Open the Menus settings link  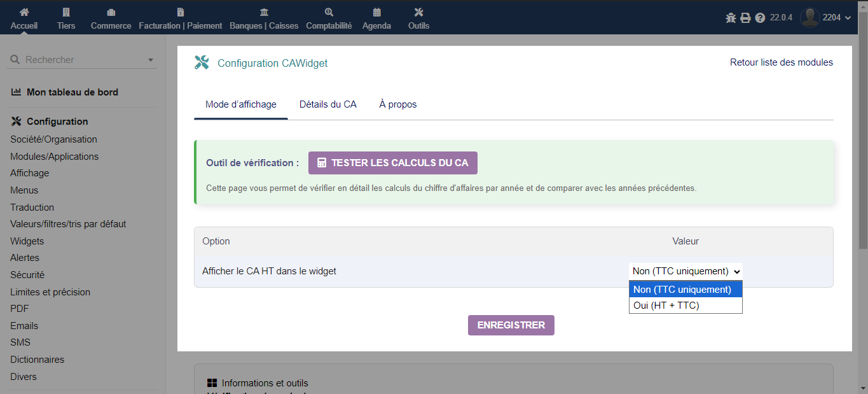point(24,190)
